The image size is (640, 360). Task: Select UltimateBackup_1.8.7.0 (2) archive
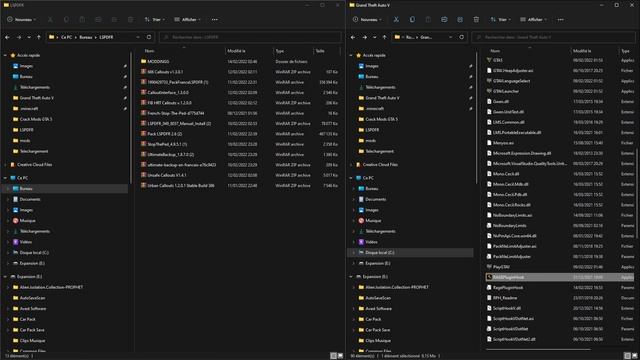[171, 155]
